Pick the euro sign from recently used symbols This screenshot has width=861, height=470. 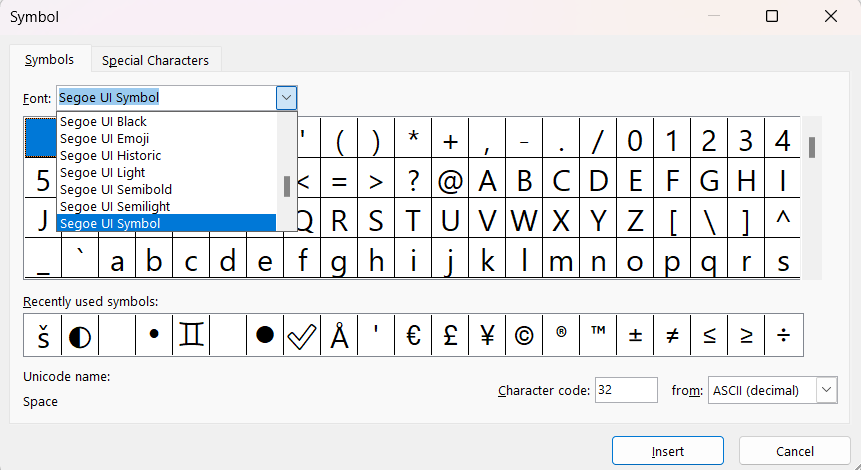413,335
